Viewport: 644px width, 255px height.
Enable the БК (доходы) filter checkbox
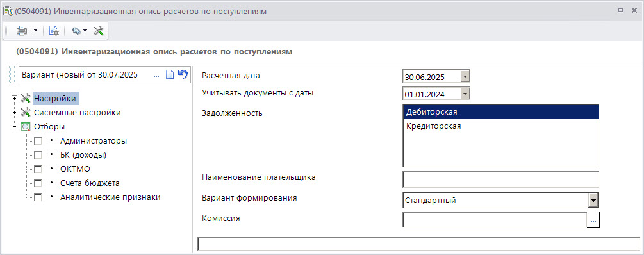tap(38, 155)
